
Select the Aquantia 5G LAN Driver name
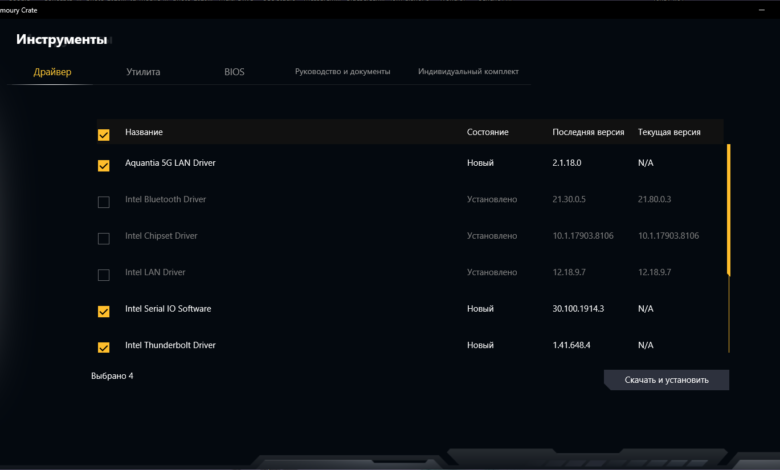[x=170, y=163]
